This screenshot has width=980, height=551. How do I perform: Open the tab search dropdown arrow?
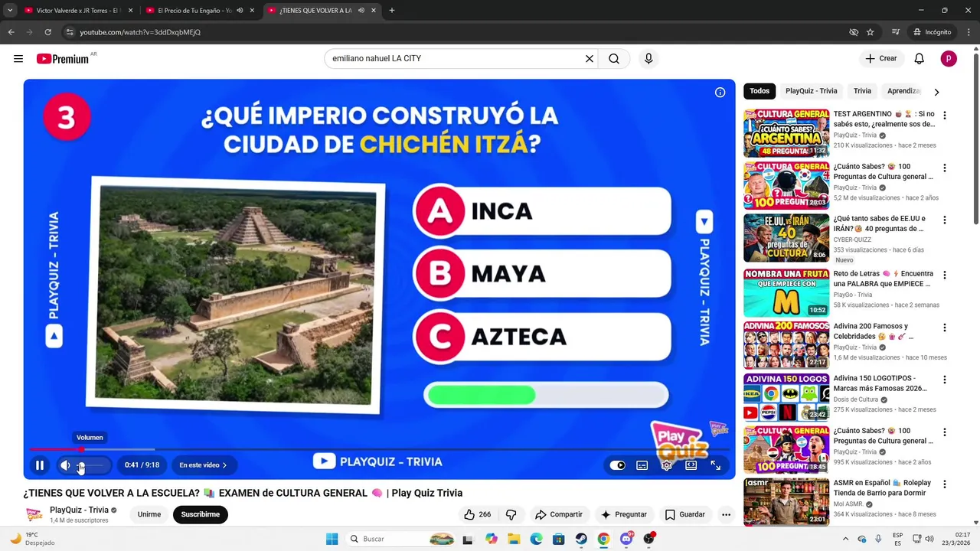coord(10,11)
